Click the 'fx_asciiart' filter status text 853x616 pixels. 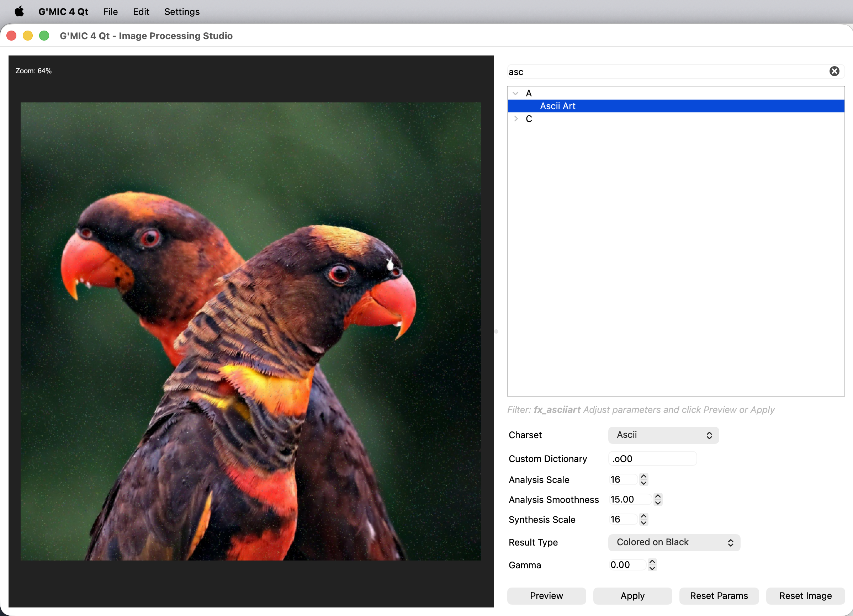click(557, 409)
